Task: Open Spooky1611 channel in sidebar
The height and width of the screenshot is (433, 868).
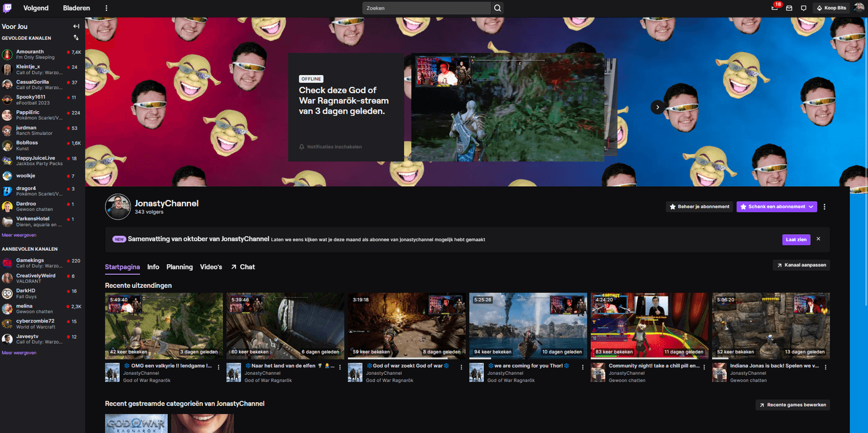Action: tap(42, 100)
